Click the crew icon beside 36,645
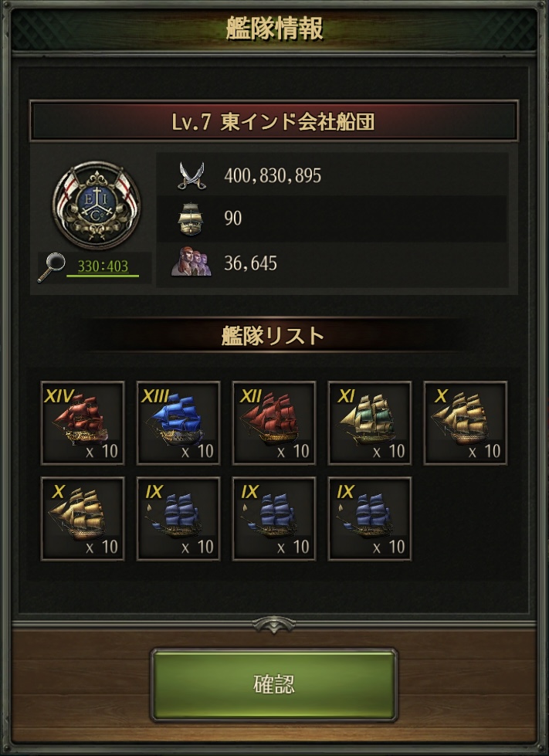 click(x=191, y=262)
